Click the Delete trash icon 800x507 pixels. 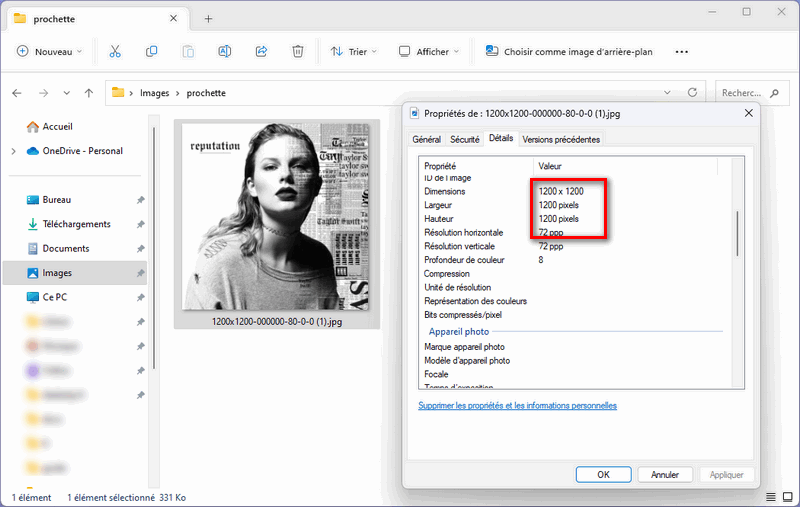pos(298,52)
